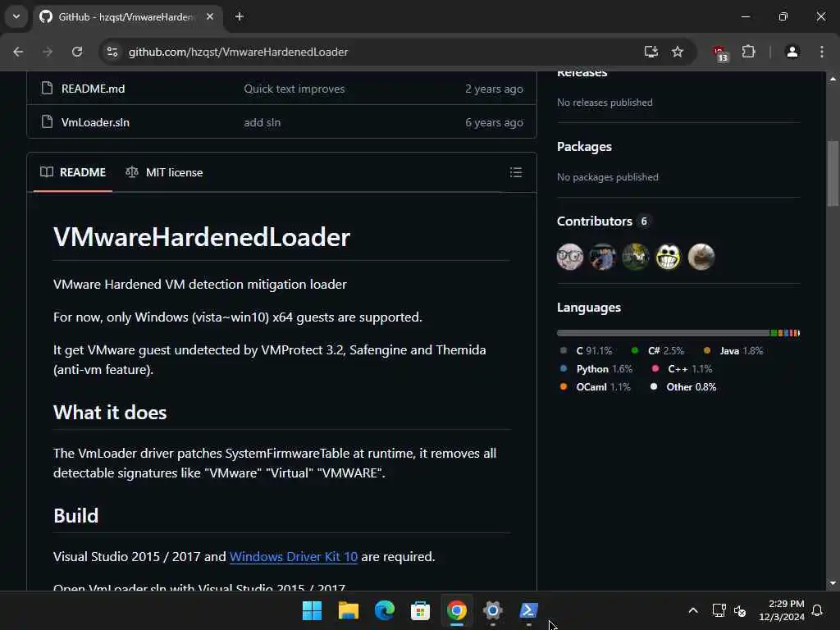Image resolution: width=840 pixels, height=630 pixels.
Task: Open the 'add sln' commit message
Action: [262, 123]
